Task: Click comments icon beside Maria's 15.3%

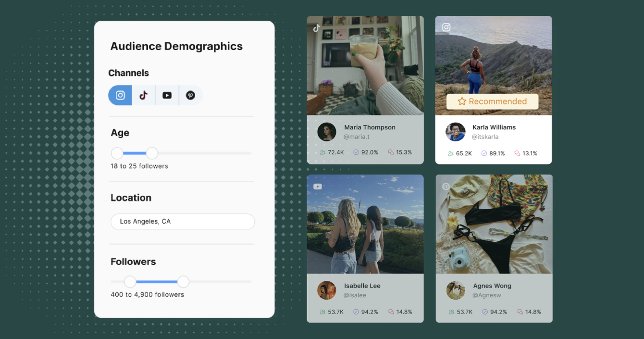Action: 391,152
